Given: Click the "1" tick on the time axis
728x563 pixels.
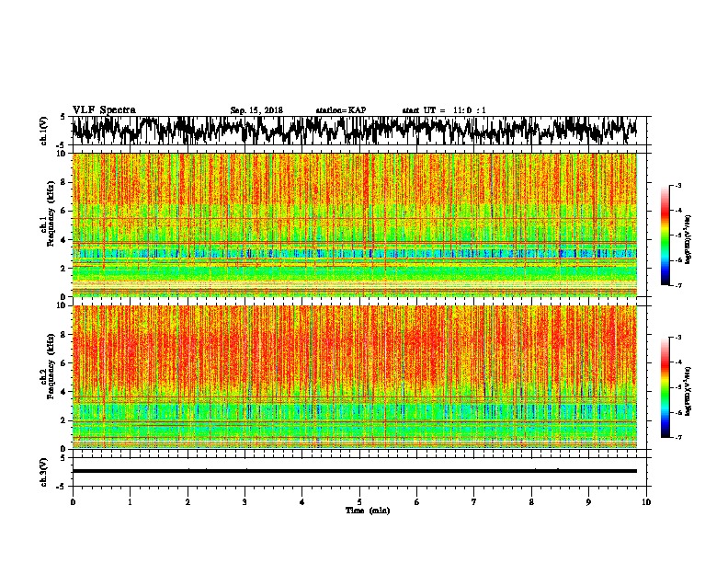Looking at the screenshot, I should [x=130, y=502].
